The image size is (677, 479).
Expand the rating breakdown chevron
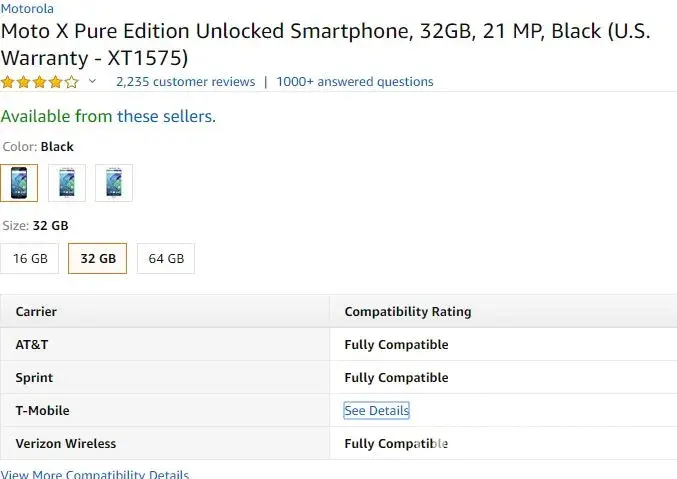pos(93,82)
